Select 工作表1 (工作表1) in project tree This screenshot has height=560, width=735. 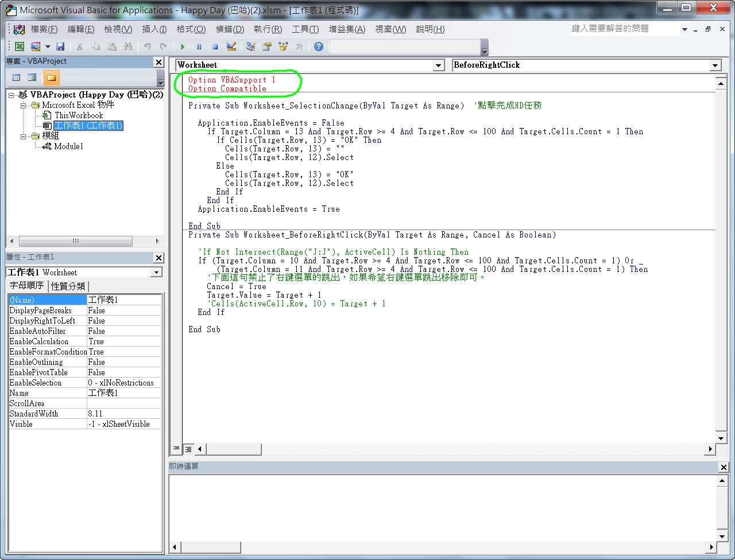point(88,126)
